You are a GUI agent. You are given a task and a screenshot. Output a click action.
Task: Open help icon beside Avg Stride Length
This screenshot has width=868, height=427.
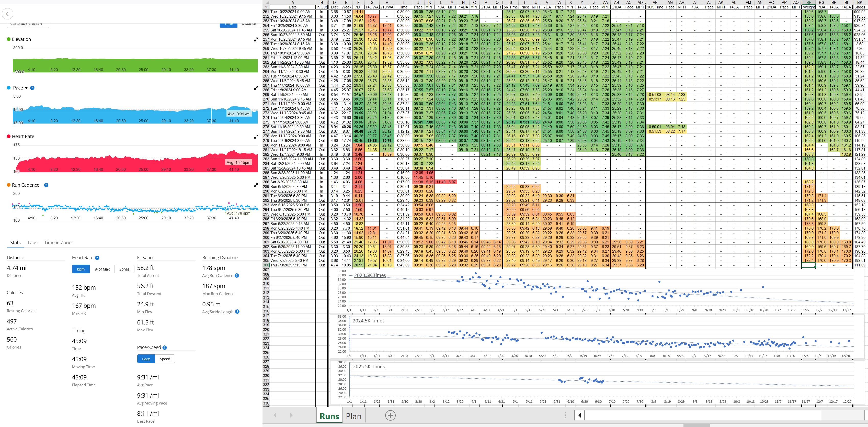[237, 312]
